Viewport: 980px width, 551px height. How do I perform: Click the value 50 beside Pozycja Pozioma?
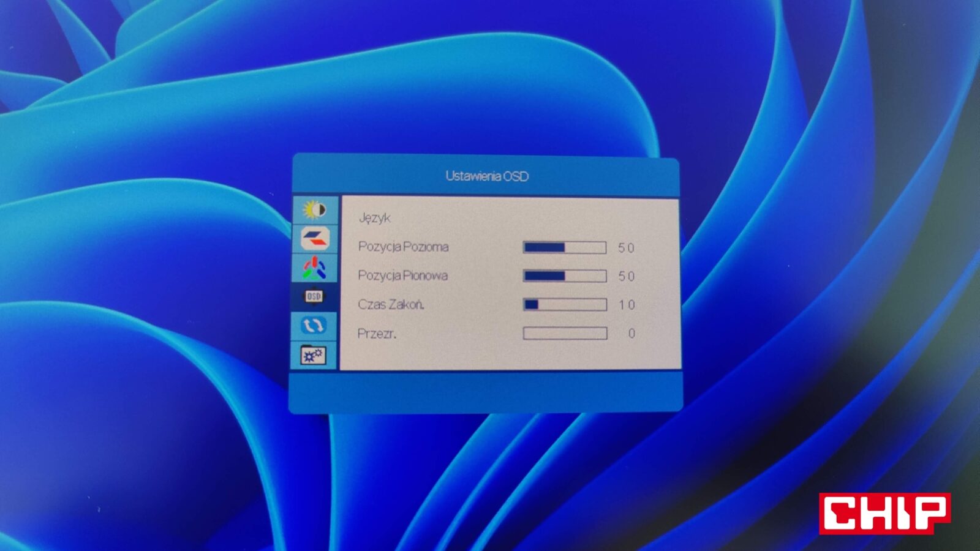[x=626, y=248]
